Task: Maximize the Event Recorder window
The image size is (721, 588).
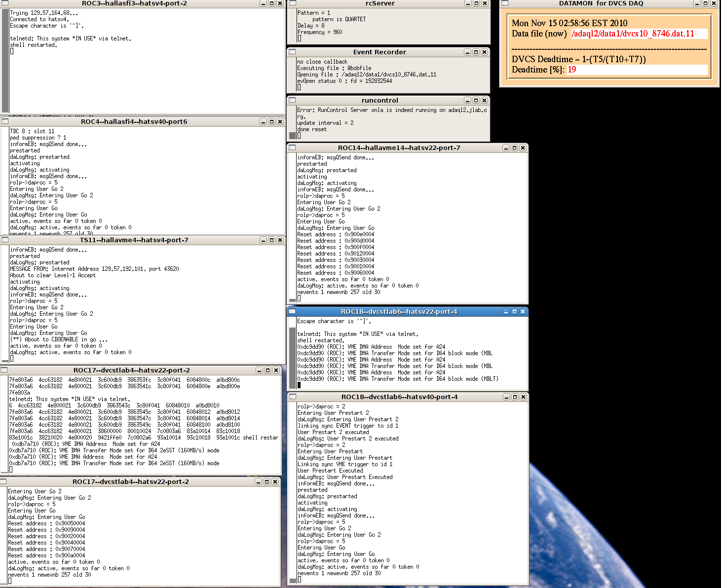Action: (476, 52)
